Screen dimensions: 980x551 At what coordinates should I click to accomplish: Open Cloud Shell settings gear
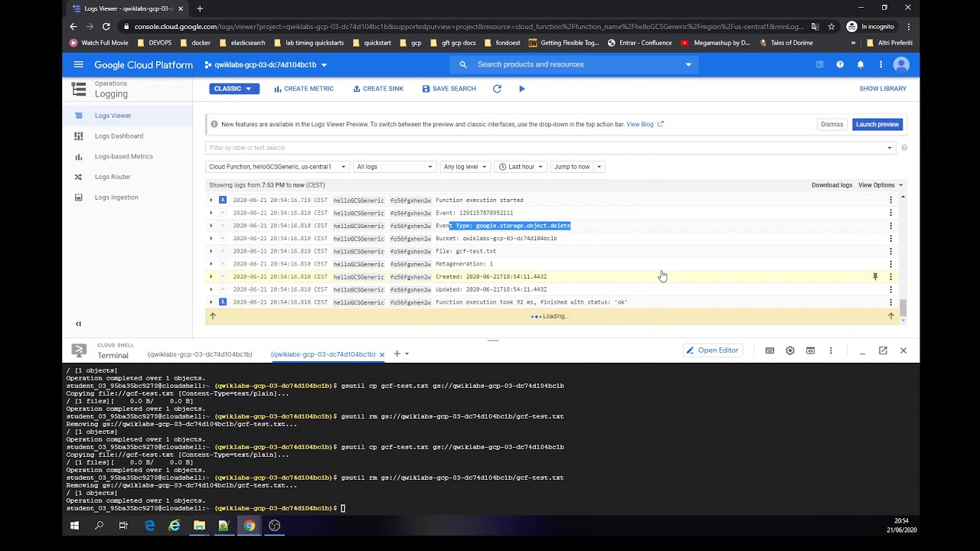tap(790, 350)
